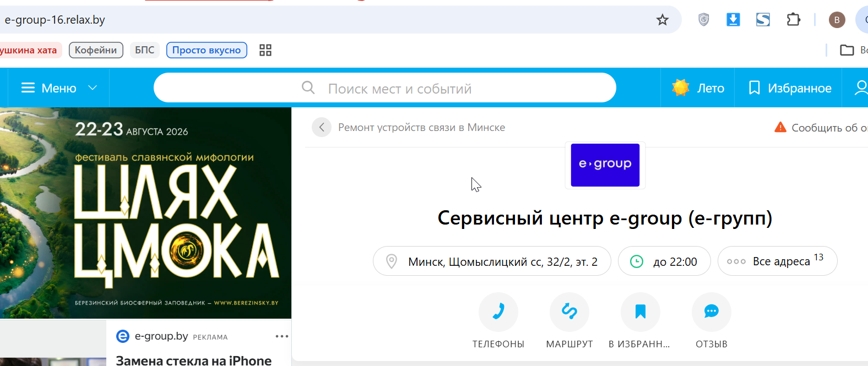Click the blue S extension icon

point(763,20)
